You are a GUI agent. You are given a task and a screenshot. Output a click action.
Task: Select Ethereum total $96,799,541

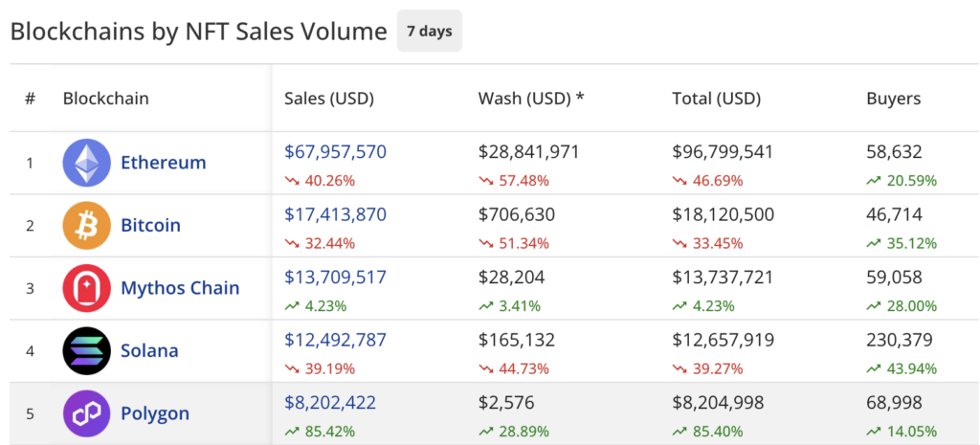point(724,152)
